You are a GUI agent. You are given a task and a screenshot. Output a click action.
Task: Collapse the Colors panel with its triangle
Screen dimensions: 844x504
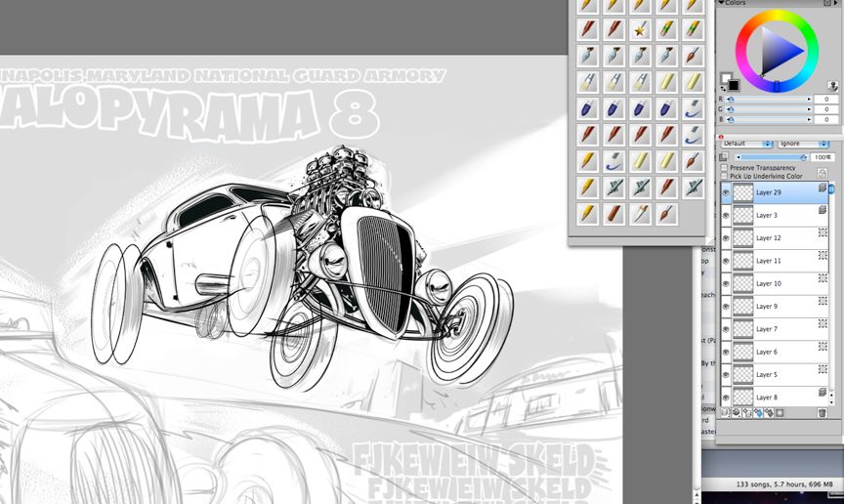coord(721,3)
